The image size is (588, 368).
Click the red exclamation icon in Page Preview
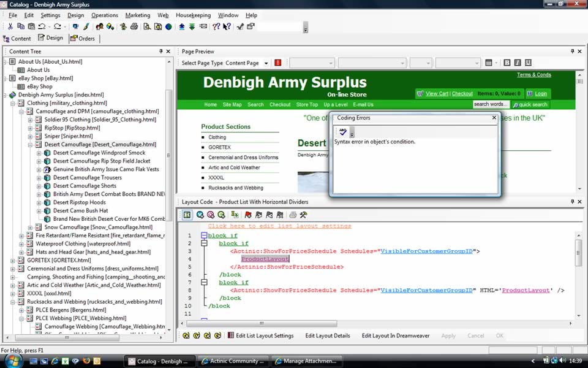tap(278, 63)
